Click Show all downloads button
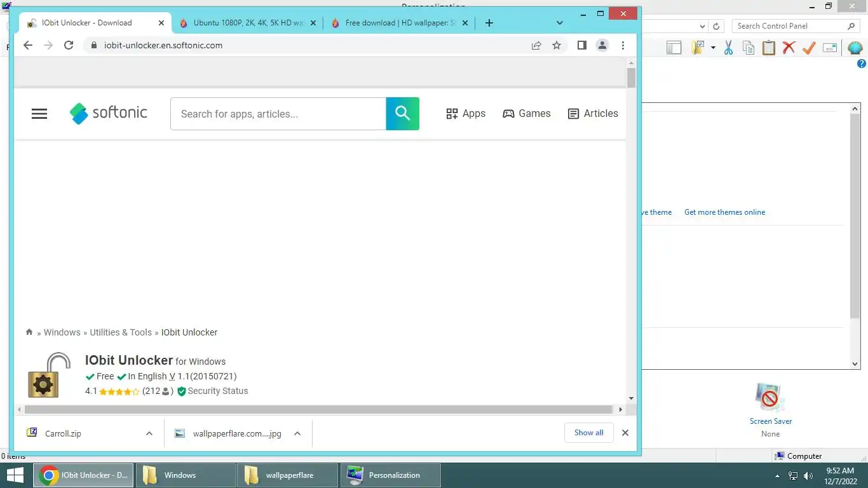 pyautogui.click(x=589, y=433)
